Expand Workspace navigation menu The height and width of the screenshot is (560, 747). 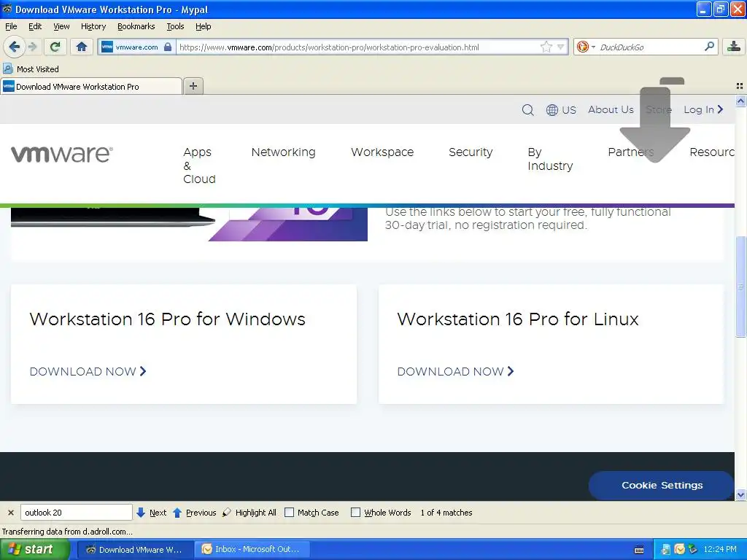point(382,152)
